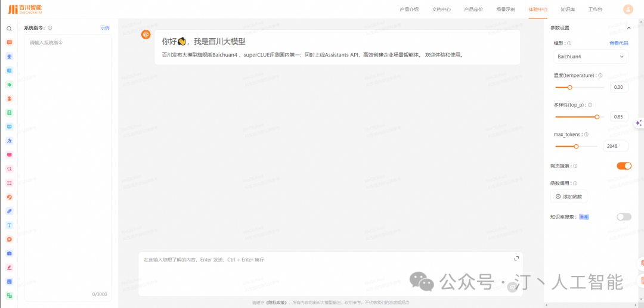Open 知识库 in top navigation

[568, 10]
